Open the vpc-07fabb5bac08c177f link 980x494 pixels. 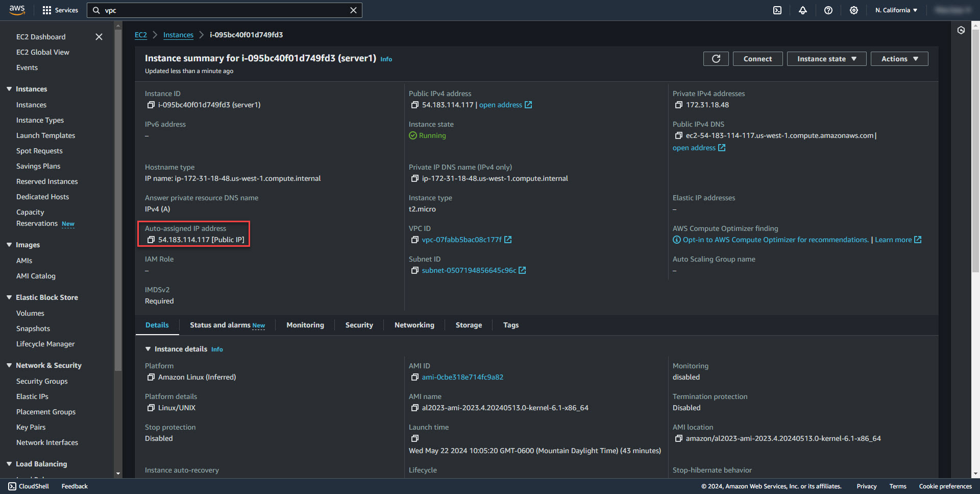(467, 240)
